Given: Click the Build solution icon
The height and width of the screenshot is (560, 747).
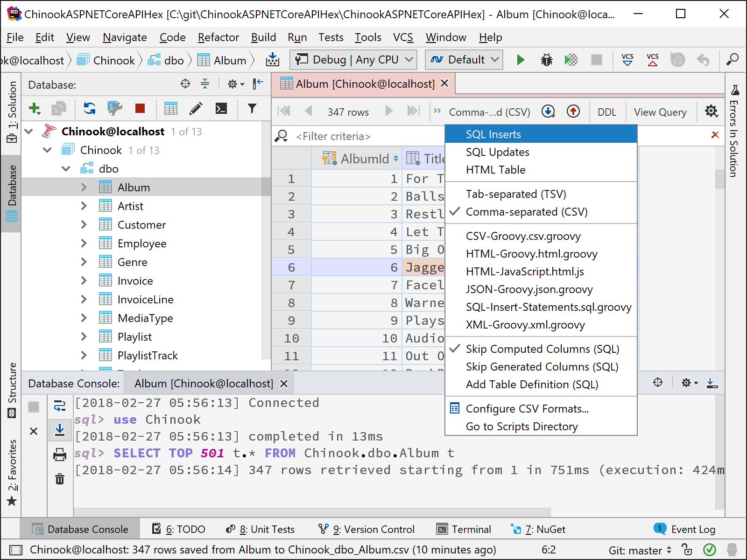Looking at the screenshot, I should pyautogui.click(x=273, y=60).
